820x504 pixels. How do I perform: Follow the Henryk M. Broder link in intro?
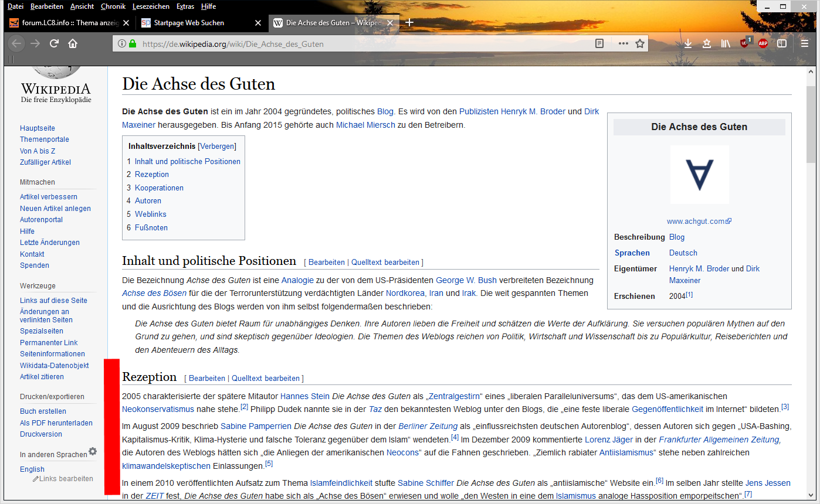coord(533,111)
